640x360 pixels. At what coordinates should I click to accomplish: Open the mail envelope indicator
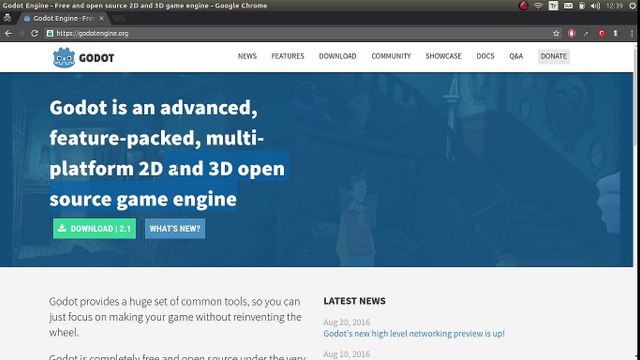click(x=568, y=6)
